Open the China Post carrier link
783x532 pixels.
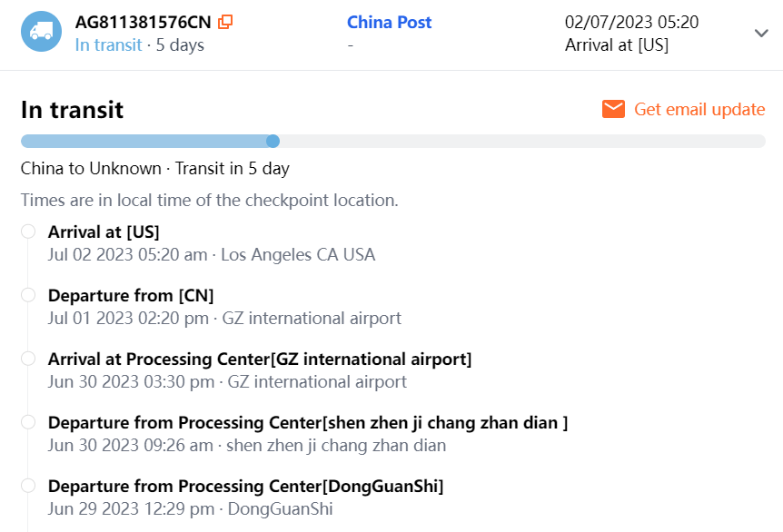[x=389, y=22]
